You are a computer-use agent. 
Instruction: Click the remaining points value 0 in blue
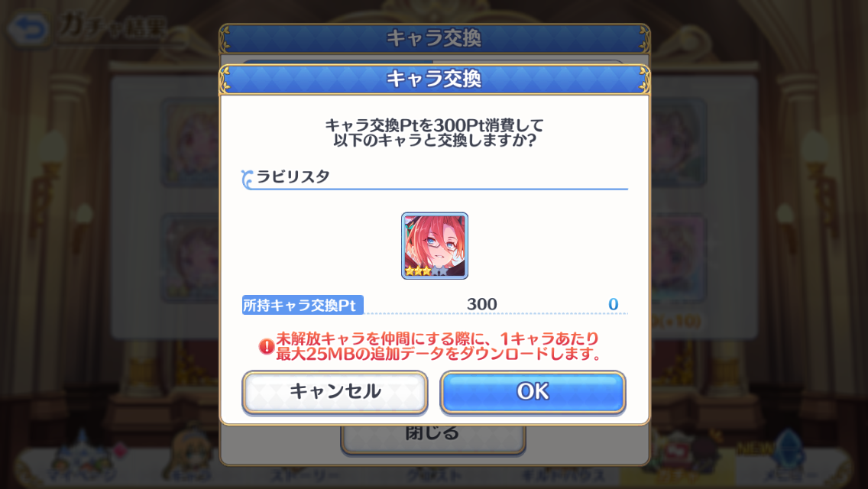613,304
